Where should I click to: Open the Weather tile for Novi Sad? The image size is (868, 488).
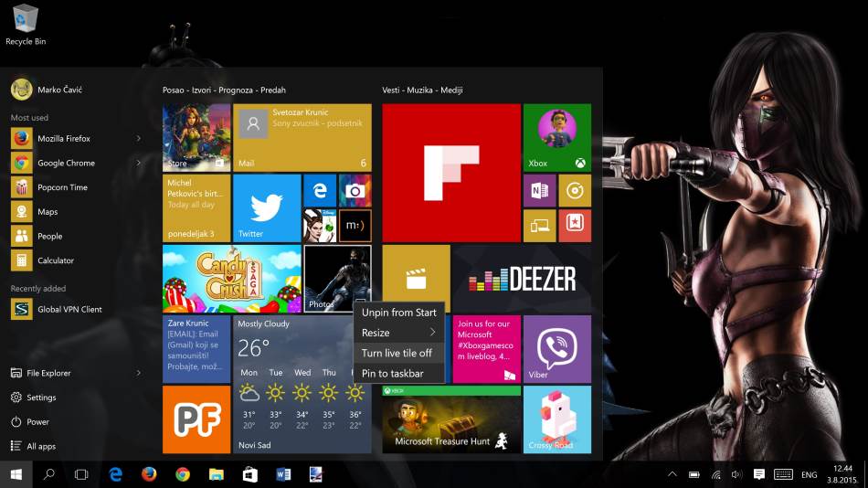(302, 385)
